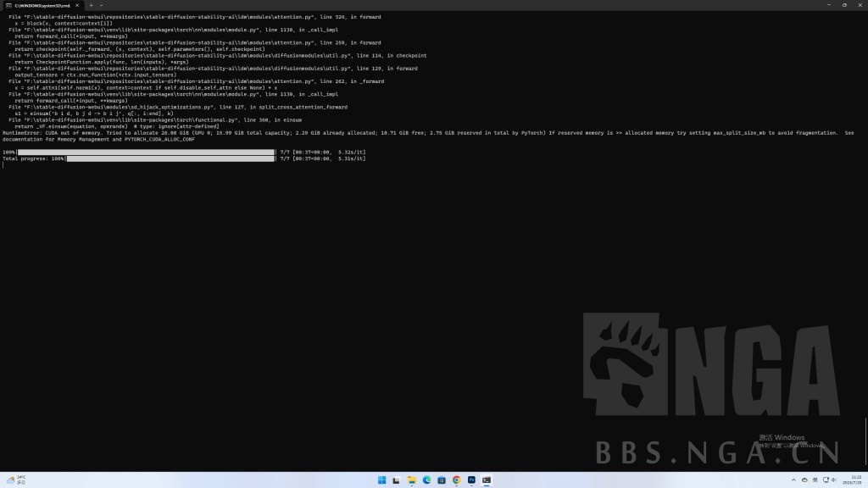868x488 pixels.
Task: Close the cmd.exe tab with its X
Action: point(76,4)
